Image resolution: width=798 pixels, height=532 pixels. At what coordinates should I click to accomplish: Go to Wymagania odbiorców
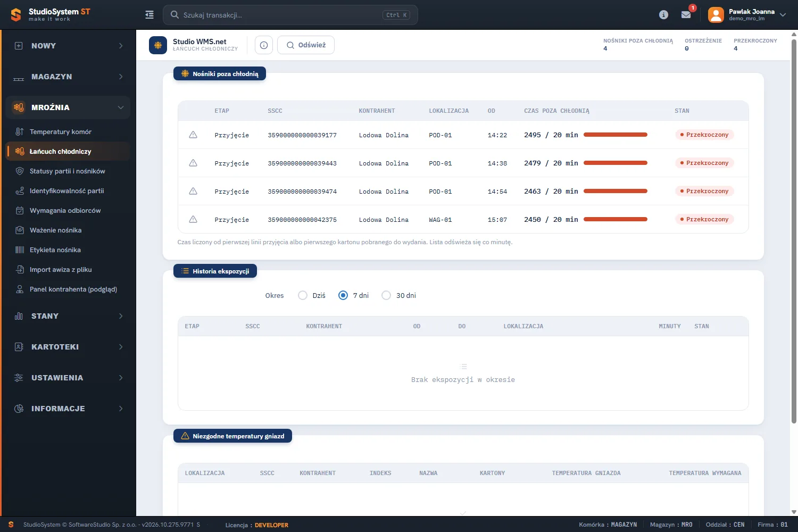point(68,211)
